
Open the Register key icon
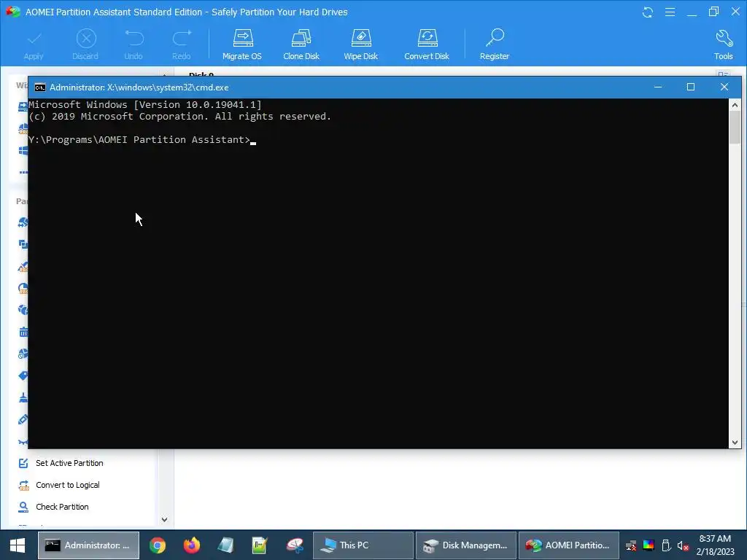click(x=495, y=44)
